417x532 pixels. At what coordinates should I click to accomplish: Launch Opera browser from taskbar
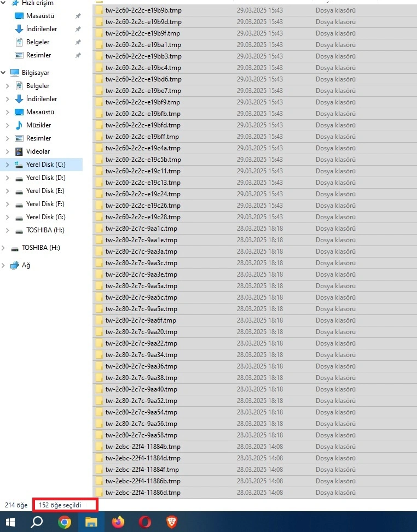point(145,522)
